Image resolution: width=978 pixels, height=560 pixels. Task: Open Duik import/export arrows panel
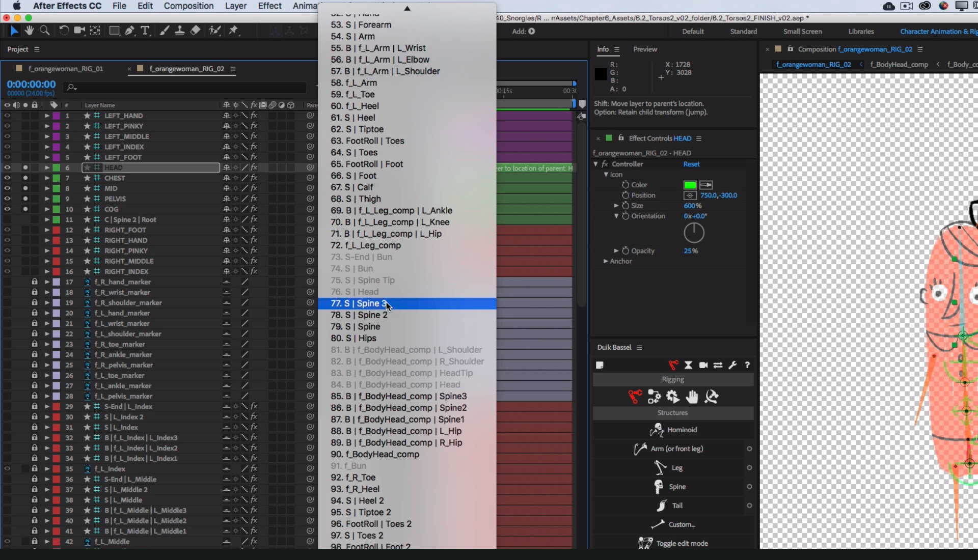click(x=718, y=365)
